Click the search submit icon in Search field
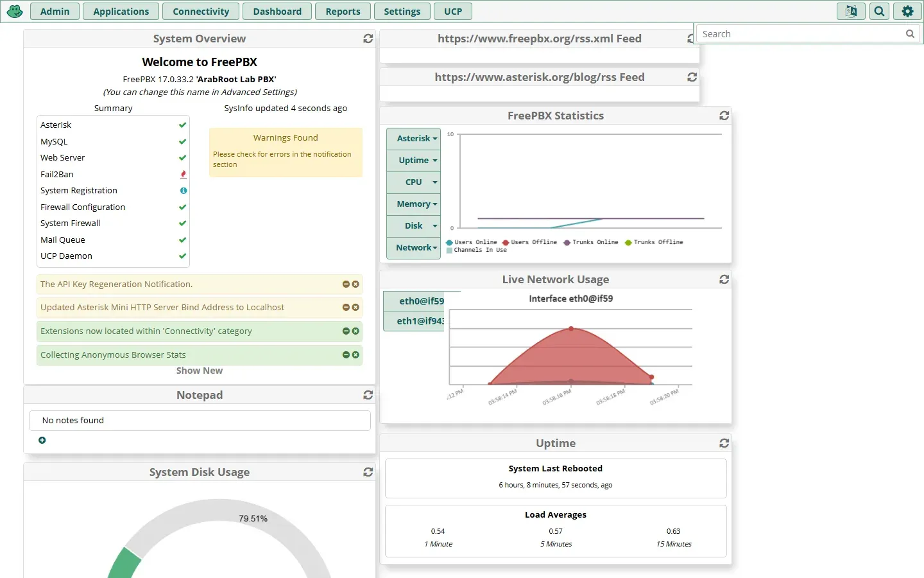The height and width of the screenshot is (578, 924). 910,34
